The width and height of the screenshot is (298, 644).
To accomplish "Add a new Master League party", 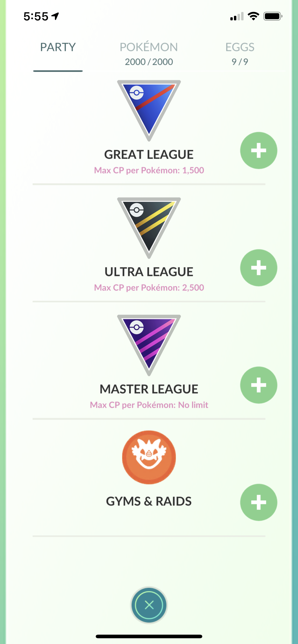I will click(259, 385).
